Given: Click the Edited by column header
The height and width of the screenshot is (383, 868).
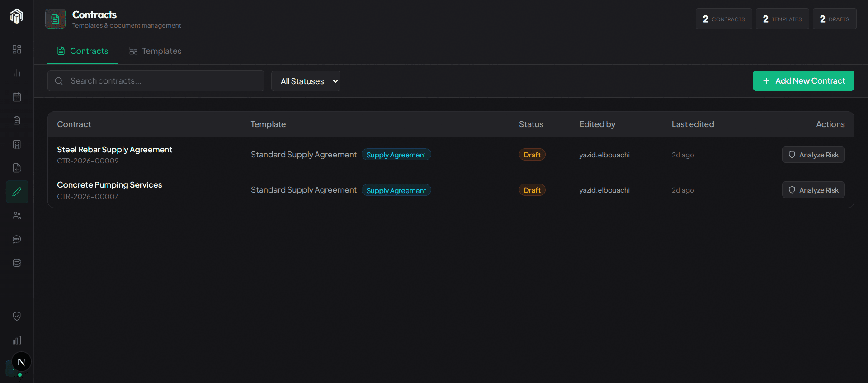Looking at the screenshot, I should (597, 124).
